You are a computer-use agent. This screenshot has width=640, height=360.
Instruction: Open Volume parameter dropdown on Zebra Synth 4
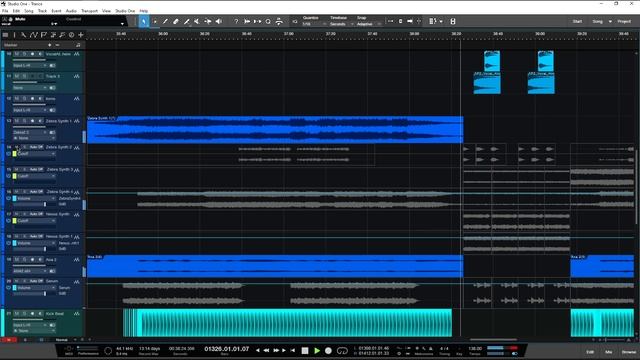click(36, 198)
